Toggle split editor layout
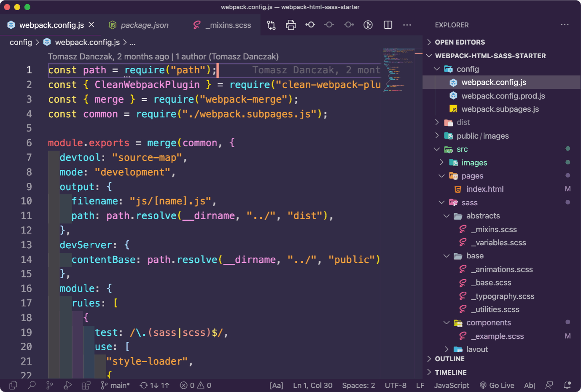Image resolution: width=581 pixels, height=392 pixels. (x=388, y=25)
